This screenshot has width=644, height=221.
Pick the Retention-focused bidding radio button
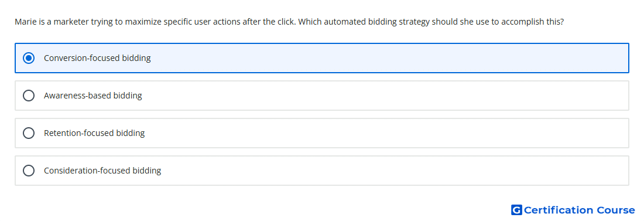29,133
